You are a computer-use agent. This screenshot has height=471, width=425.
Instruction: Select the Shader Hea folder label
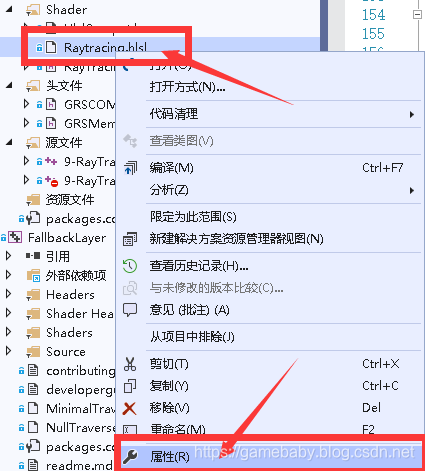pyautogui.click(x=80, y=314)
